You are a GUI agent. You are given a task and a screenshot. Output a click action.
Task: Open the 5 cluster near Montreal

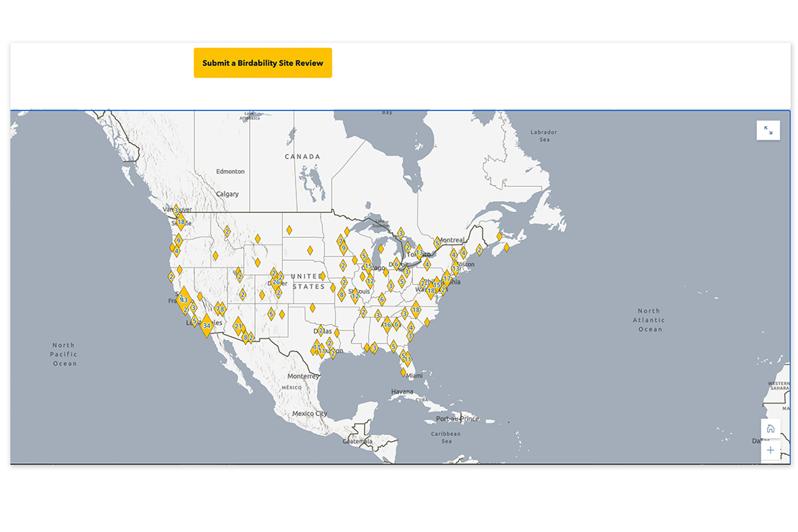(x=437, y=243)
